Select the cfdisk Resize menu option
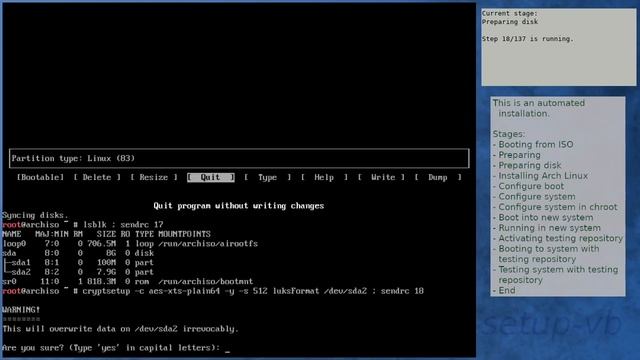The image size is (640, 360). (x=153, y=177)
